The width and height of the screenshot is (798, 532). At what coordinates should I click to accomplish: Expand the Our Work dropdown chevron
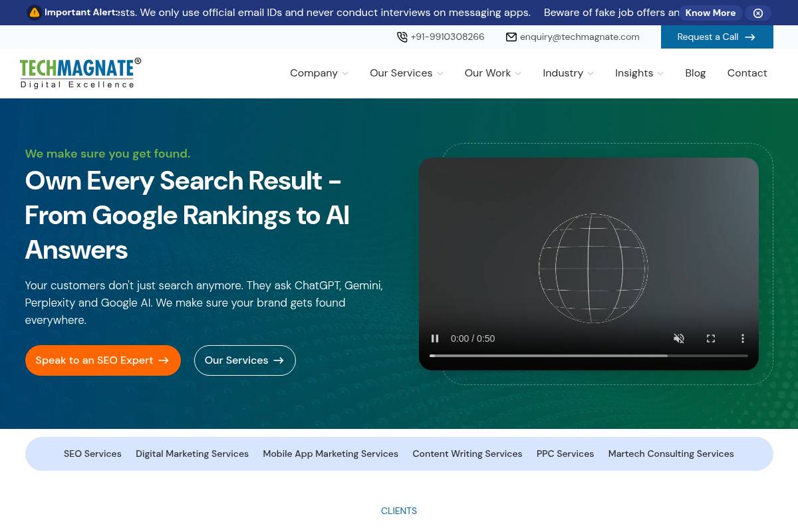pos(518,74)
